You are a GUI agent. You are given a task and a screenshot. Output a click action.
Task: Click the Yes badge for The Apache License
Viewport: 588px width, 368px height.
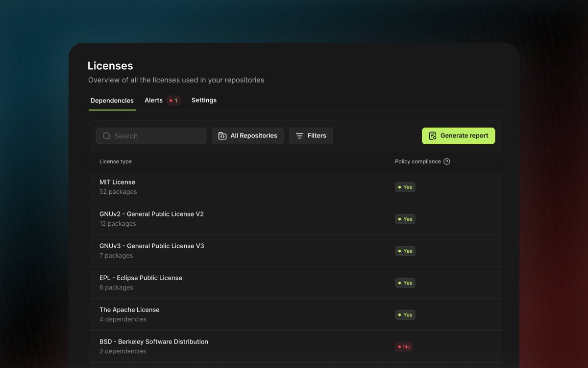(x=405, y=315)
